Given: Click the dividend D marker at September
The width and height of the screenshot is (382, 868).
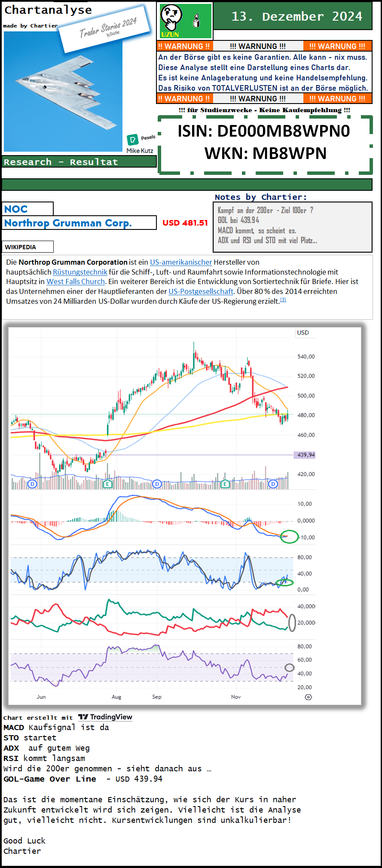Looking at the screenshot, I should [x=157, y=484].
